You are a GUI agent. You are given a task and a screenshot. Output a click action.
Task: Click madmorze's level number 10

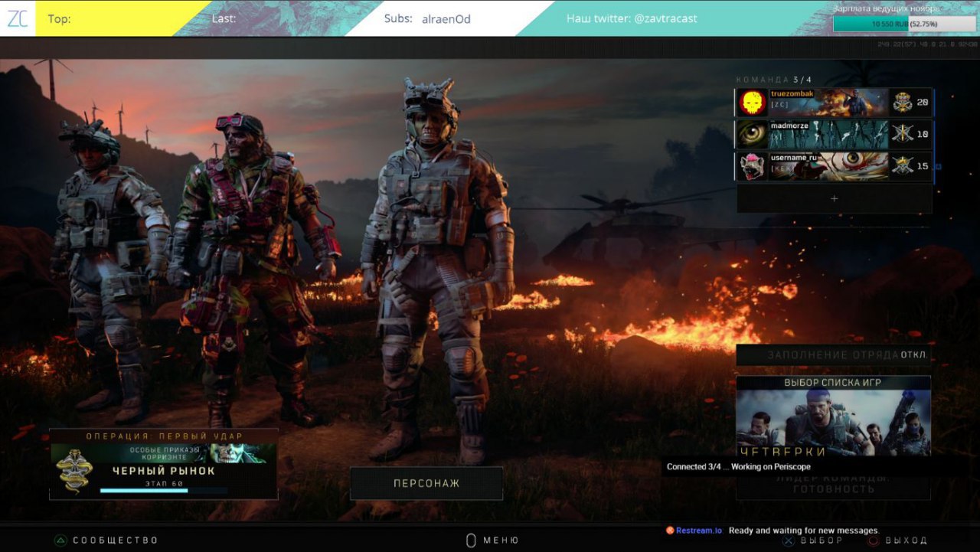[x=923, y=135]
